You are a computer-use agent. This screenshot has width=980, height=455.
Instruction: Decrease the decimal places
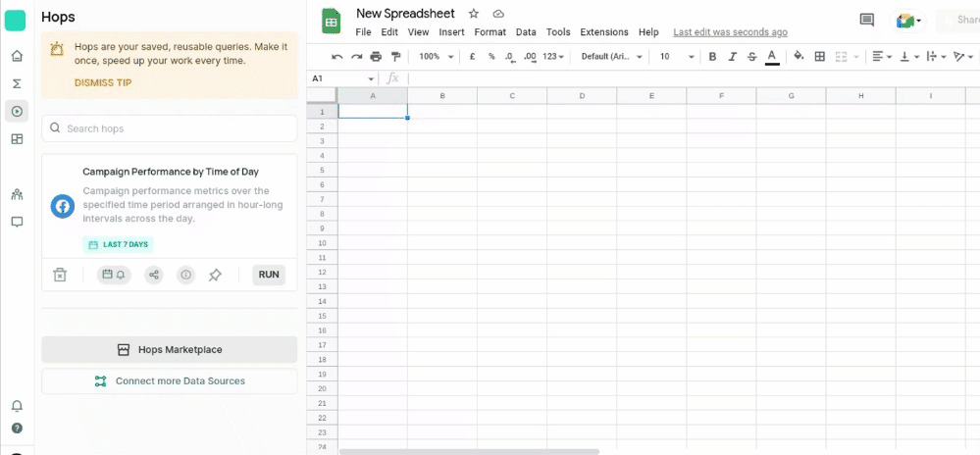click(510, 57)
